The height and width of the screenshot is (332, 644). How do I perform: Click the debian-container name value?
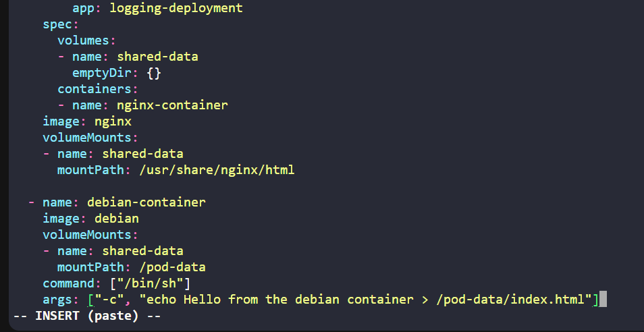coord(146,202)
